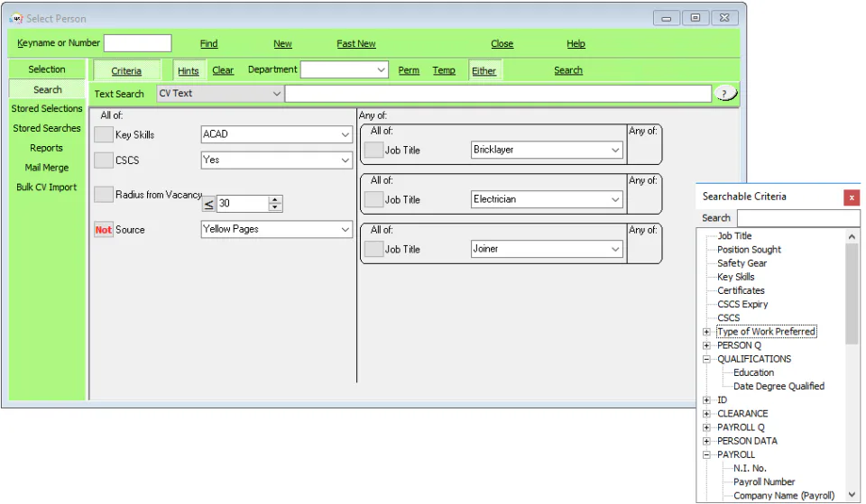
Task: Open the Department dropdown
Action: [381, 70]
